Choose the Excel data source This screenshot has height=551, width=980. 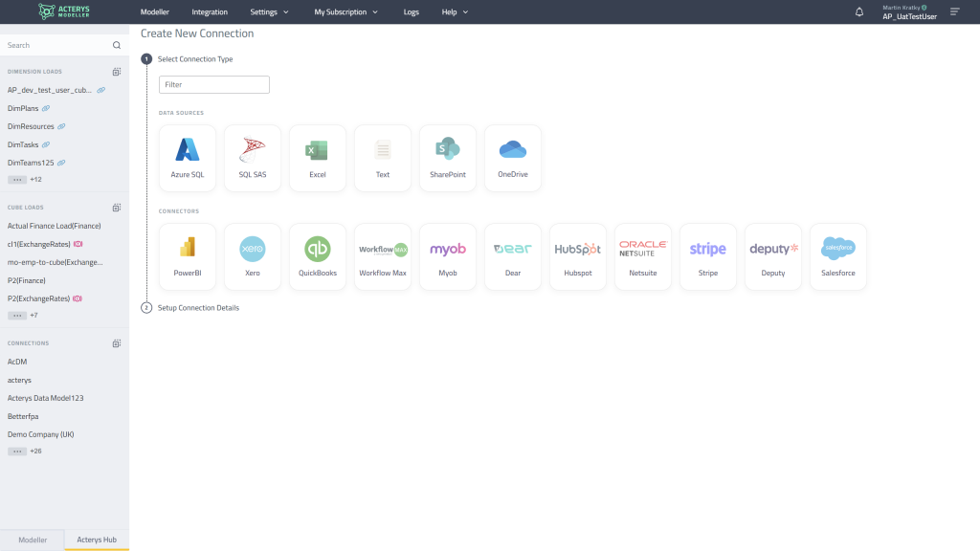pyautogui.click(x=317, y=157)
